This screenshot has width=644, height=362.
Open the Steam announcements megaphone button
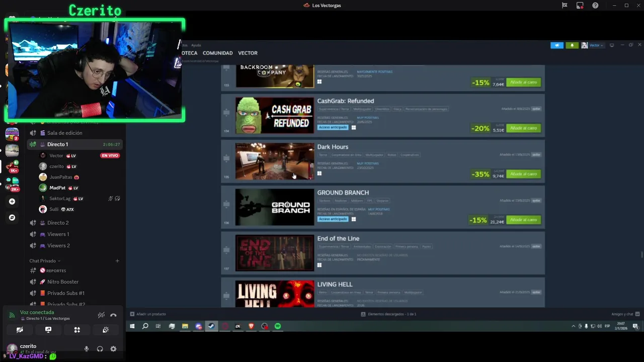[557, 45]
